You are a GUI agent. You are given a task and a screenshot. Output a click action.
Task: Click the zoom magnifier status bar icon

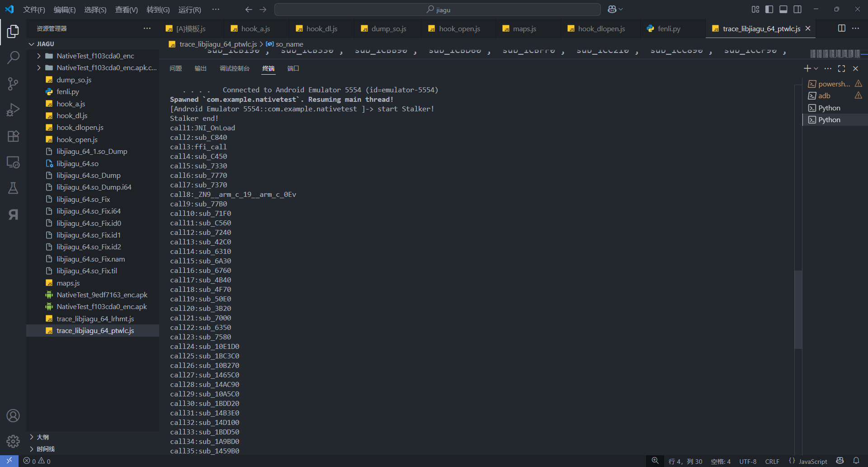655,461
